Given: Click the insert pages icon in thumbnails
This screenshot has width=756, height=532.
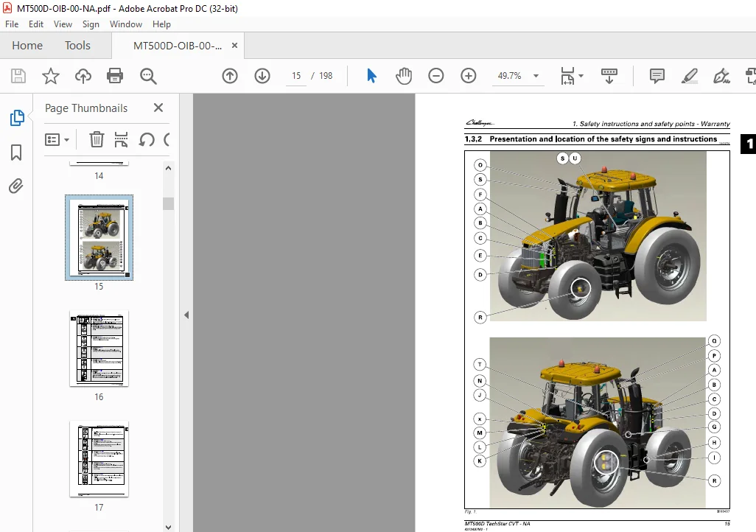Looking at the screenshot, I should (121, 139).
